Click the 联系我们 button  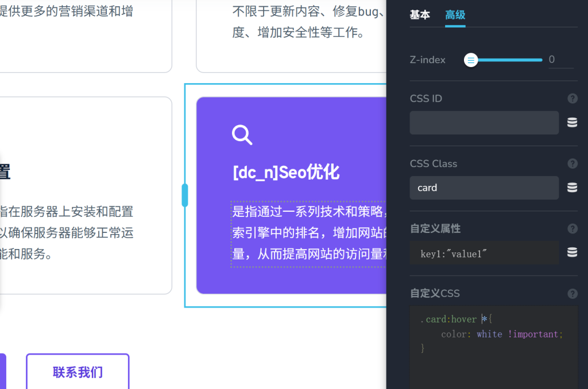(x=78, y=372)
